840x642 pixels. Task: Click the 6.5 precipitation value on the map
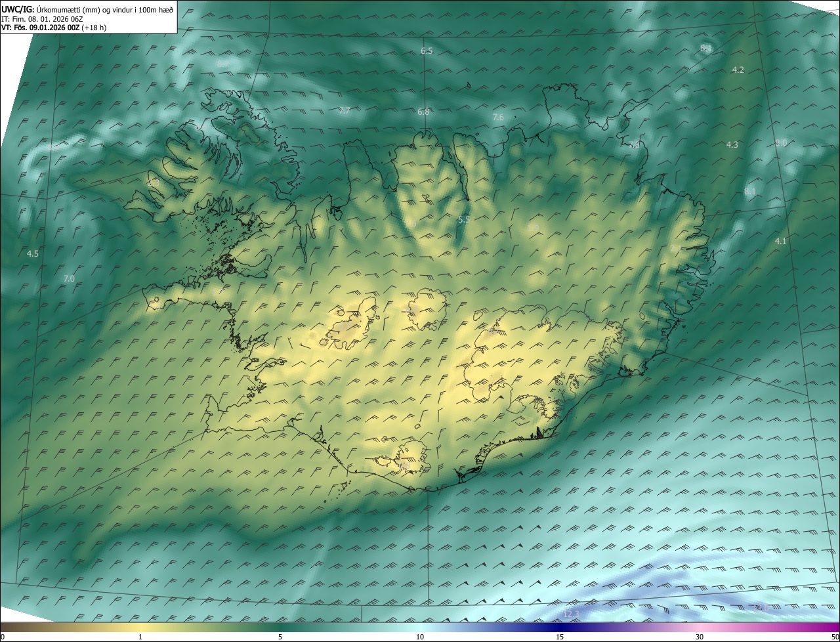tap(427, 51)
